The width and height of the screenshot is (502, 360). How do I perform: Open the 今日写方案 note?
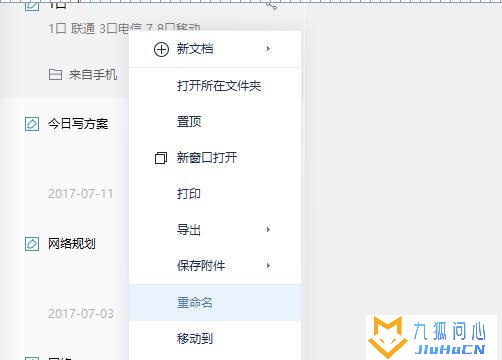(x=78, y=124)
